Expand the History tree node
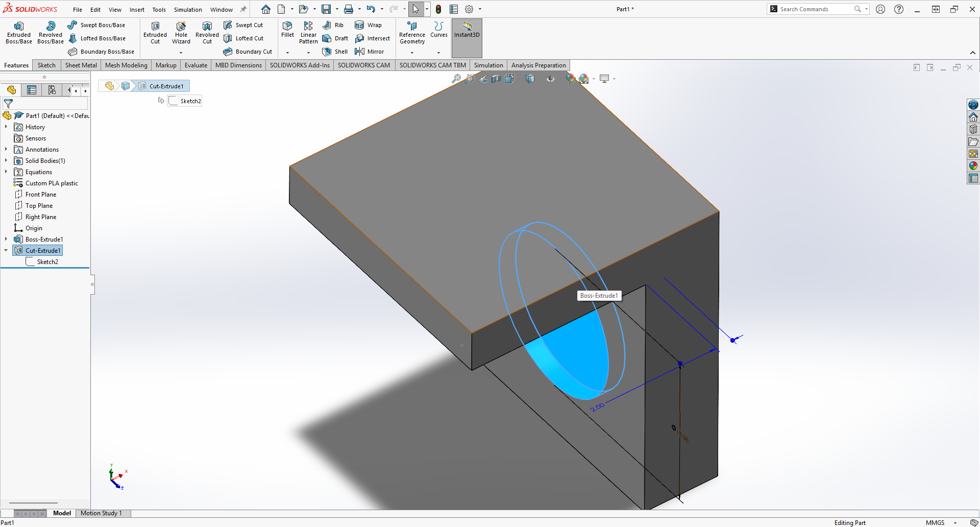980x527 pixels. [x=6, y=127]
